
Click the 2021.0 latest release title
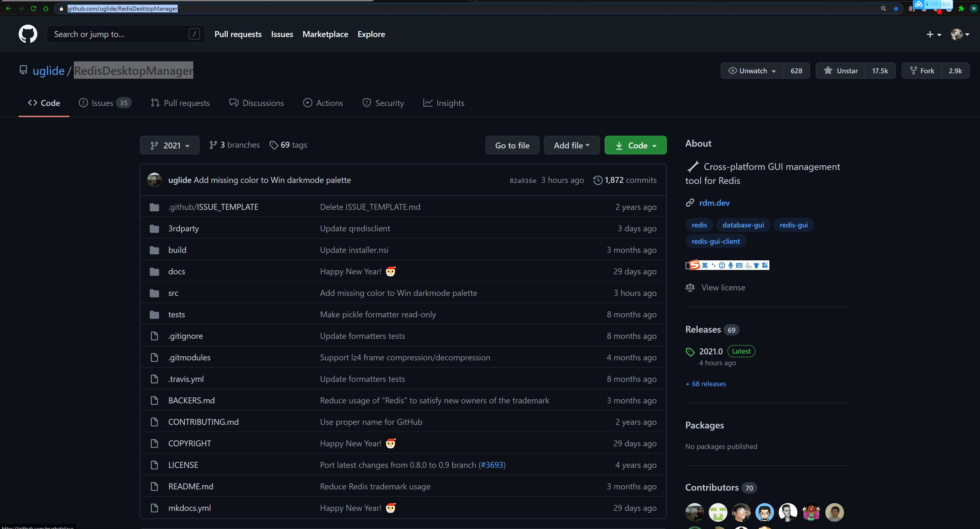[711, 352]
